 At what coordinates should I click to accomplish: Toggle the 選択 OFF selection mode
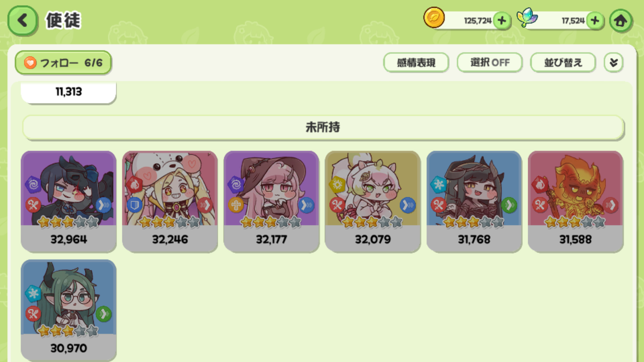[489, 62]
